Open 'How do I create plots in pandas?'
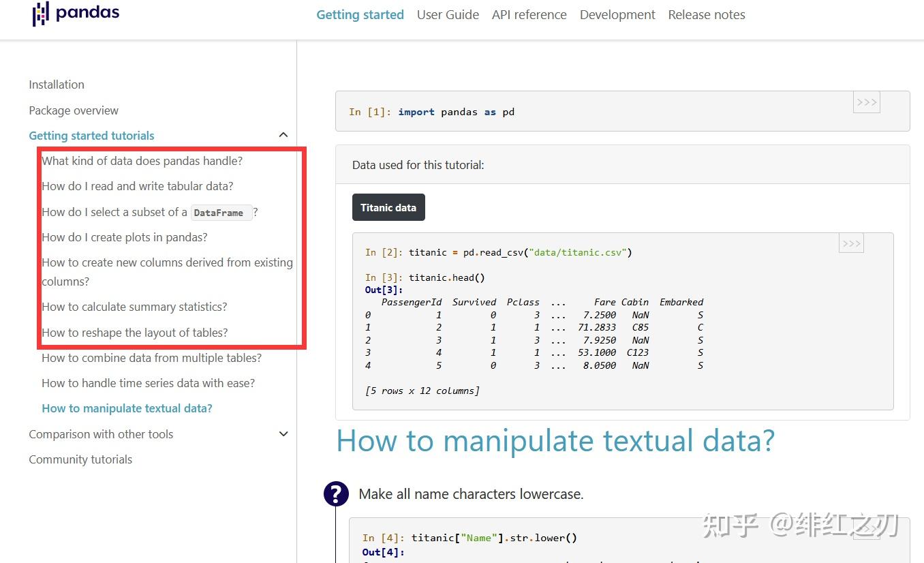This screenshot has height=563, width=924. click(124, 237)
